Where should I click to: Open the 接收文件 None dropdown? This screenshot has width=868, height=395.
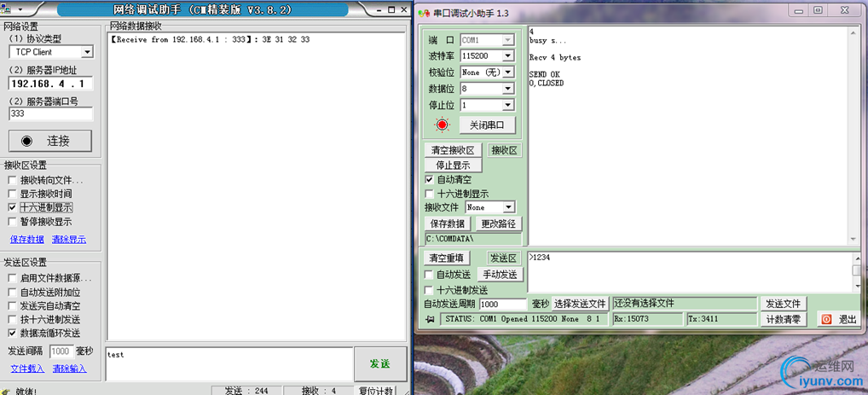pos(509,207)
